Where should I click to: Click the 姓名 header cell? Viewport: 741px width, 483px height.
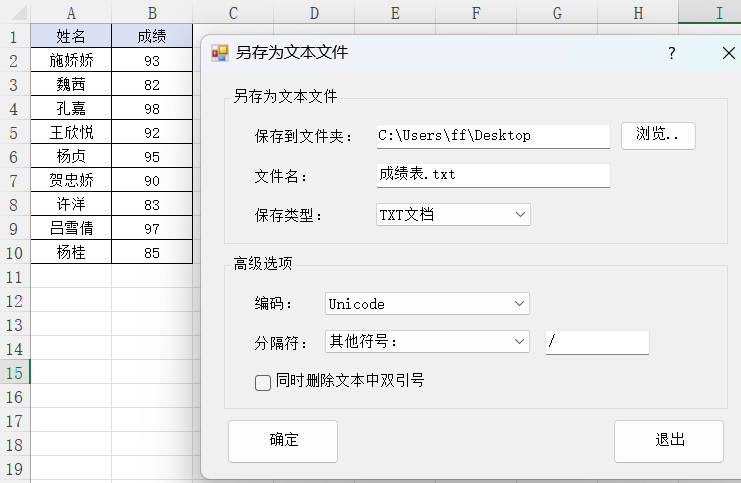pos(71,37)
